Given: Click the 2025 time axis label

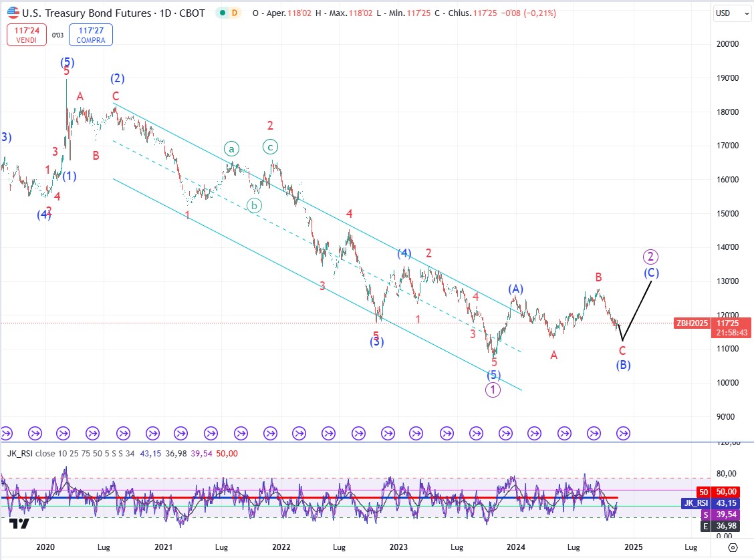Looking at the screenshot, I should click(x=633, y=547).
